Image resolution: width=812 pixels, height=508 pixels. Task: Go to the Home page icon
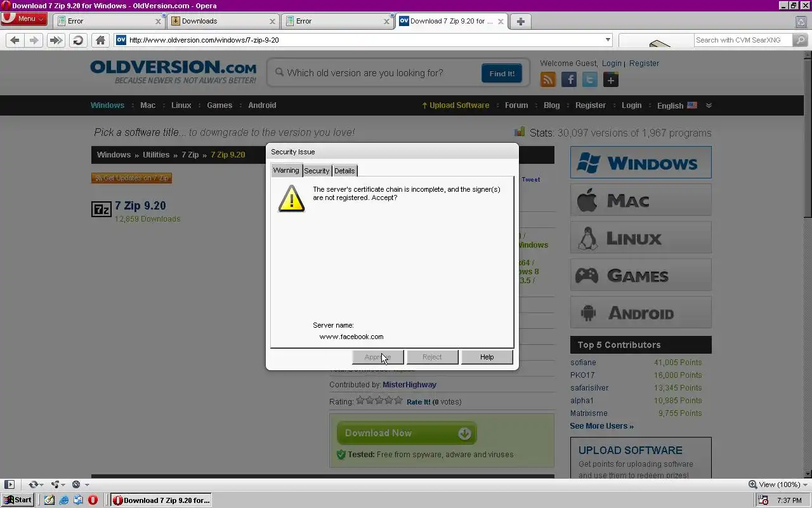[x=100, y=40]
